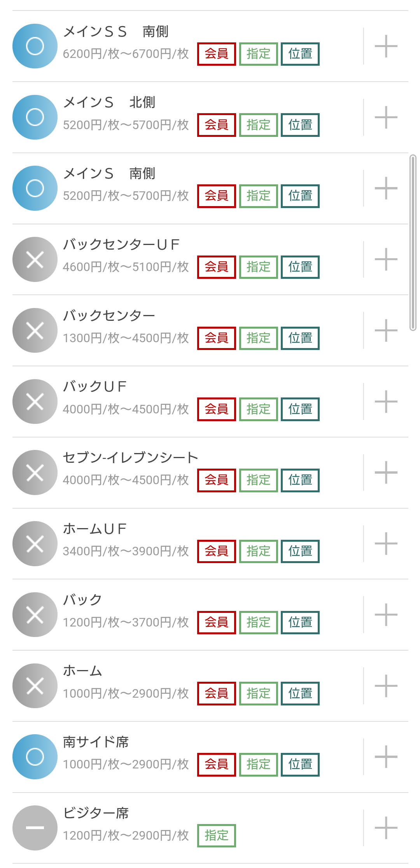The image size is (420, 868).
Task: Click the green 指定 tag on ビジター席
Action: point(217,836)
